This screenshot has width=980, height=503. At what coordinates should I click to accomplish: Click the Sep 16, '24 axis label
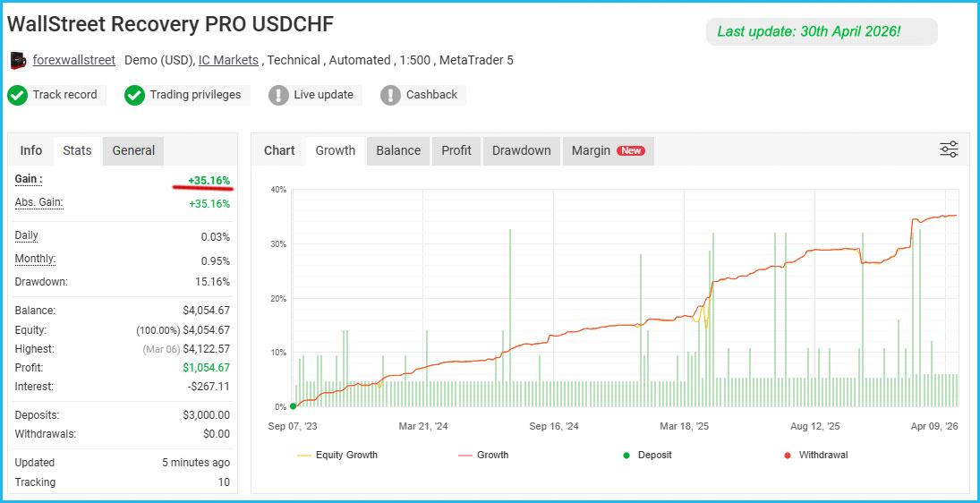pyautogui.click(x=554, y=426)
